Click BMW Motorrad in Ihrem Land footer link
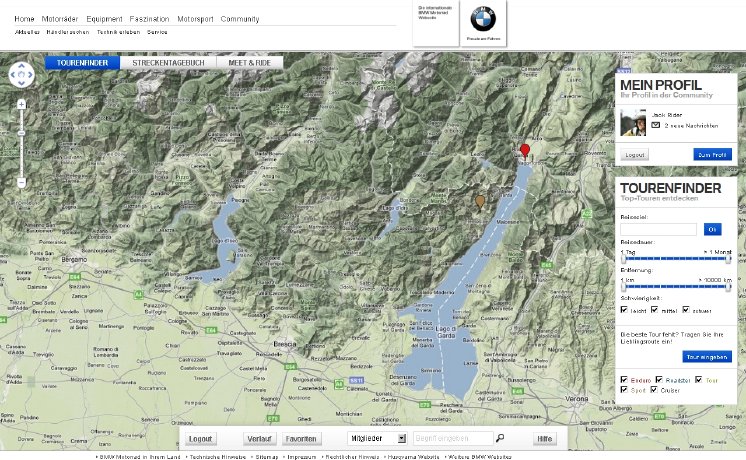Viewport: 746px width, 460px height. [140, 457]
